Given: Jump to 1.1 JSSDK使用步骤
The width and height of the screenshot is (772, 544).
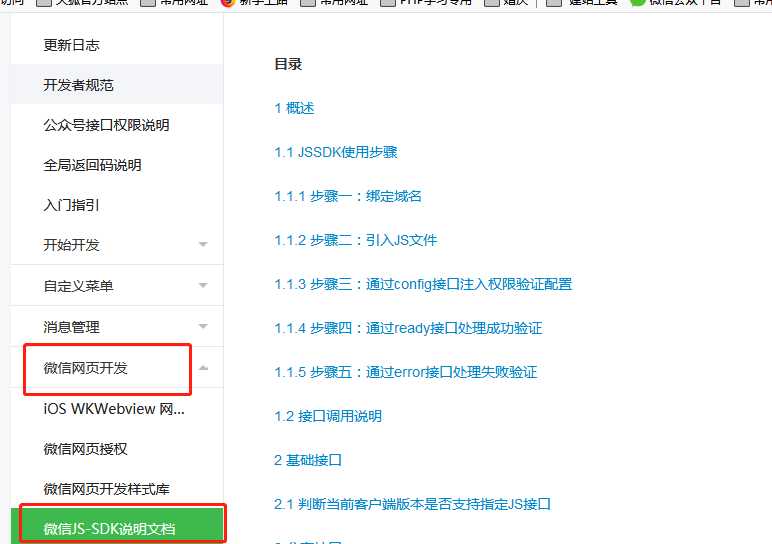Looking at the screenshot, I should point(336,152).
